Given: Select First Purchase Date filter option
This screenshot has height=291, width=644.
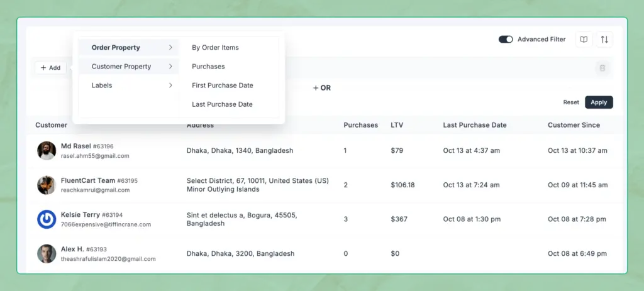Looking at the screenshot, I should pyautogui.click(x=222, y=85).
